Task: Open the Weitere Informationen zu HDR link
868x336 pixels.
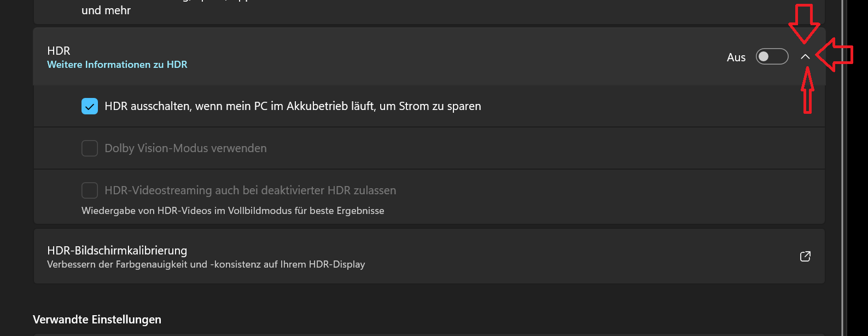Action: [117, 64]
